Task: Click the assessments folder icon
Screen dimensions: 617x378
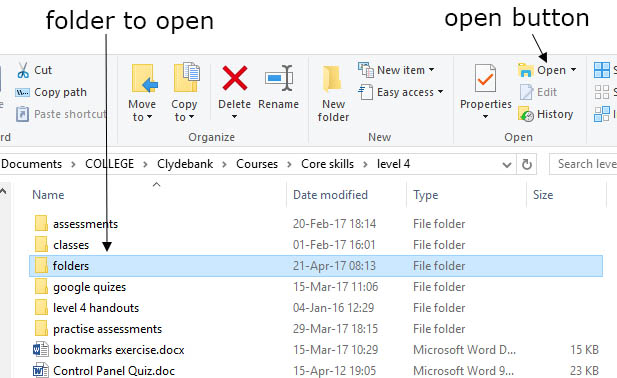Action: (41, 223)
